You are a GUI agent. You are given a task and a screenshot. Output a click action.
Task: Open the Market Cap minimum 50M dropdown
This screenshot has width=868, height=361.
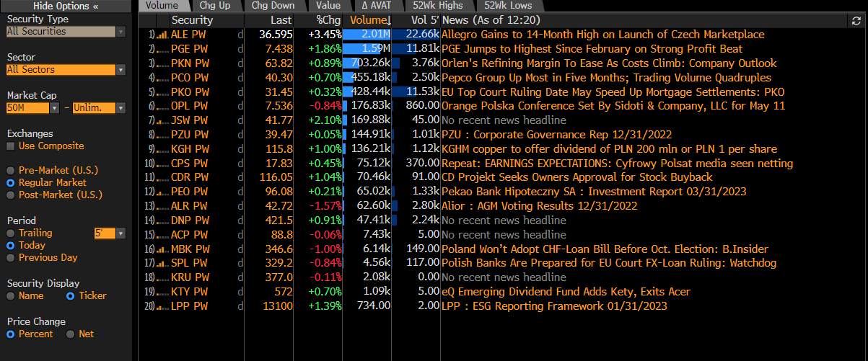32,108
